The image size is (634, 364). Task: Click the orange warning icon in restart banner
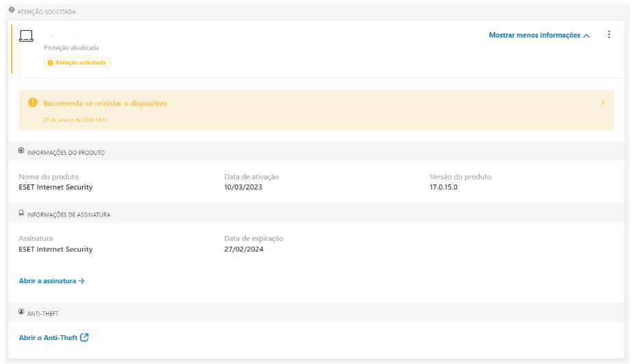tap(32, 103)
